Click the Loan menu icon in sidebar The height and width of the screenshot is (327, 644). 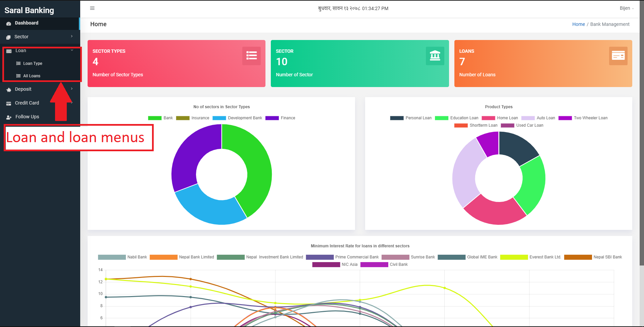pyautogui.click(x=9, y=51)
